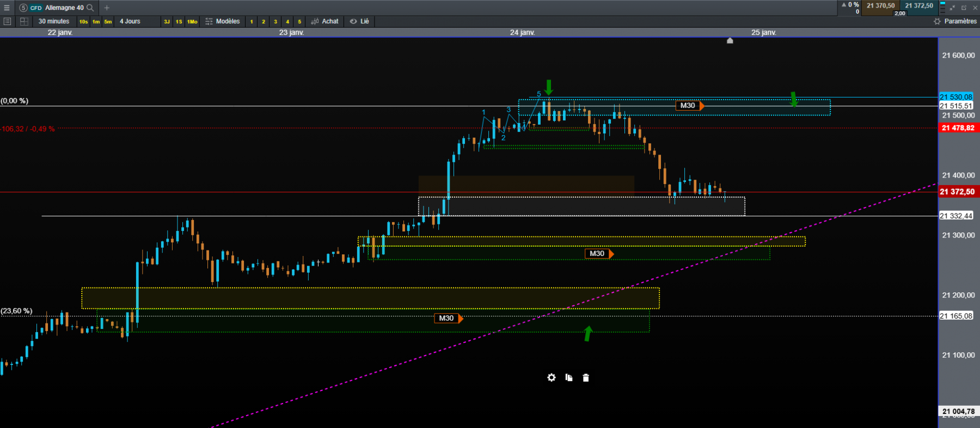
Task: Switch to the 10s timeframe shortcut
Action: pyautogui.click(x=83, y=22)
